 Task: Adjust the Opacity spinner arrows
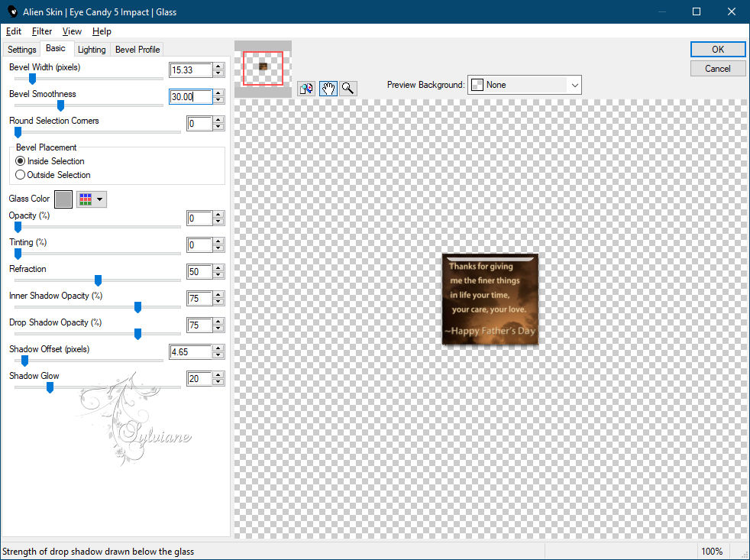click(x=218, y=218)
